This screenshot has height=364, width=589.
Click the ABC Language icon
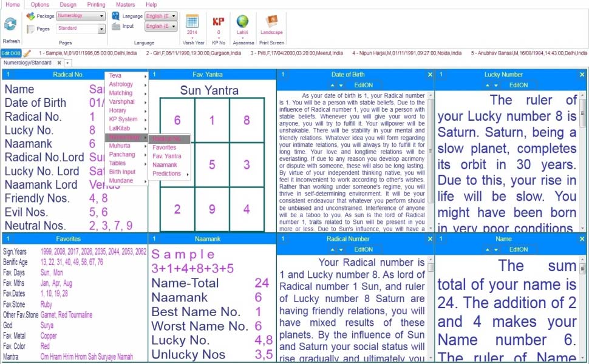point(115,16)
